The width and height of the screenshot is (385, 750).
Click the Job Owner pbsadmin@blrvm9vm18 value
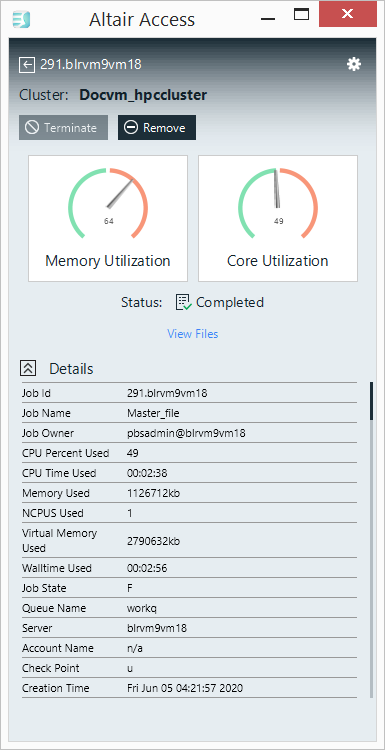coord(186,433)
